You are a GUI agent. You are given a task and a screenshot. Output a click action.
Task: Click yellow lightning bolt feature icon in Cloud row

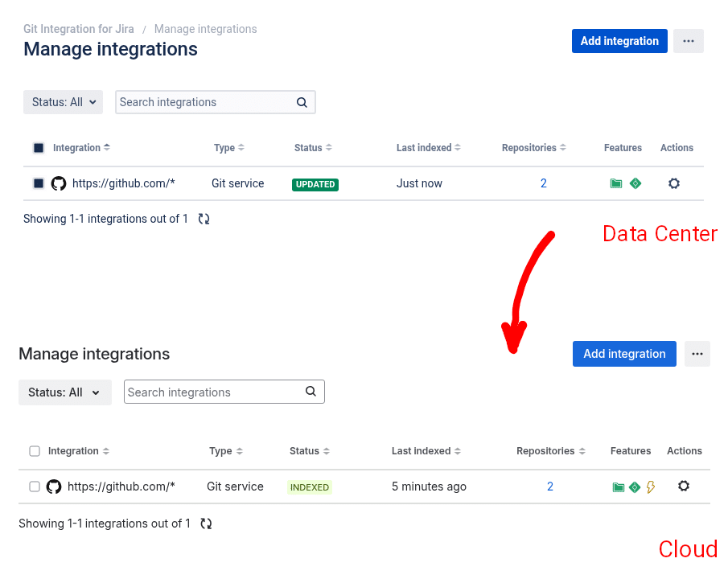pos(651,487)
